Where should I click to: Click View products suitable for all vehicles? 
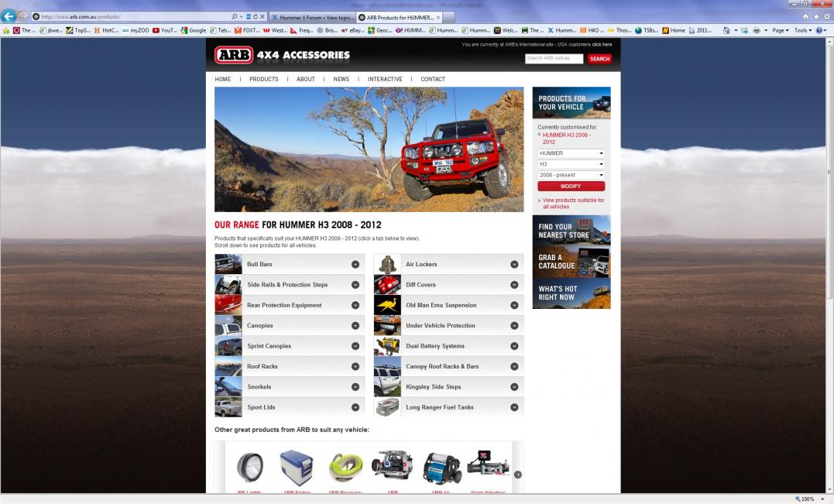click(573, 203)
